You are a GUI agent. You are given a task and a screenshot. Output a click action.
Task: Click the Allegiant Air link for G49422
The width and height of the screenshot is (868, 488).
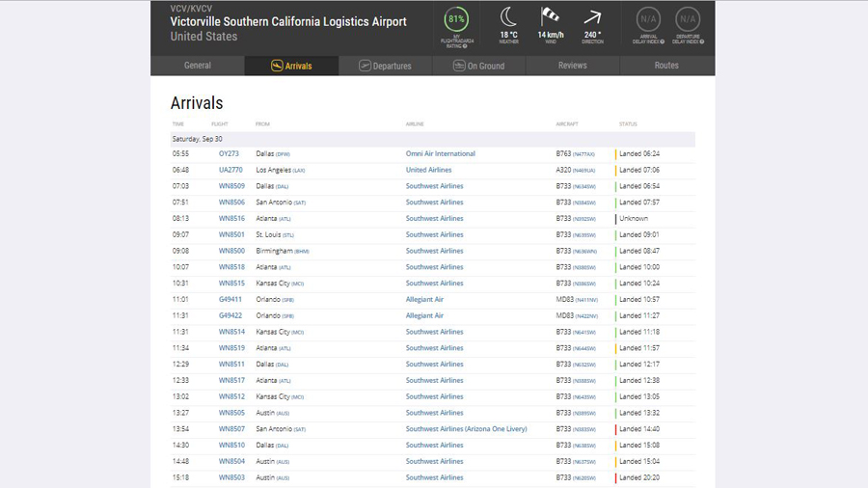pos(424,315)
